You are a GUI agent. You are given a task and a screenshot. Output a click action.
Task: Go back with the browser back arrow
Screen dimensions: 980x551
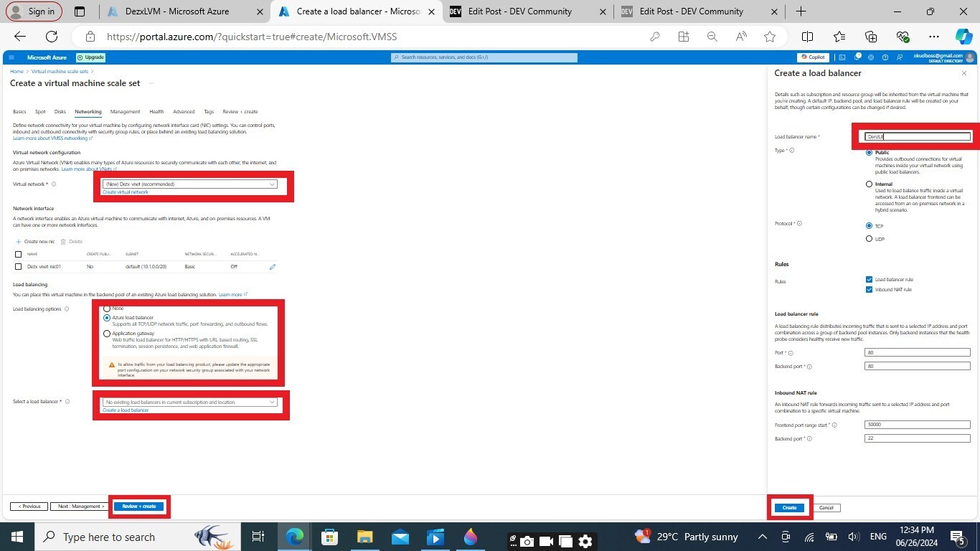(x=20, y=37)
